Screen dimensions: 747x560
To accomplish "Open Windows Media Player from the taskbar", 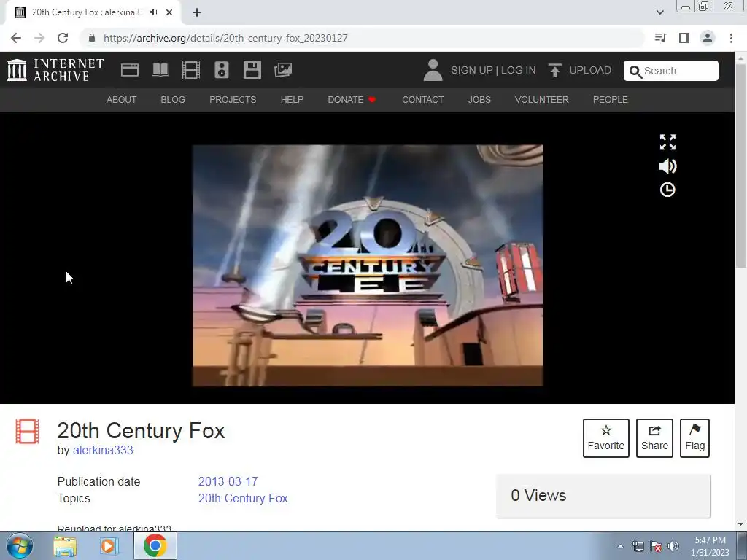I will click(x=109, y=546).
